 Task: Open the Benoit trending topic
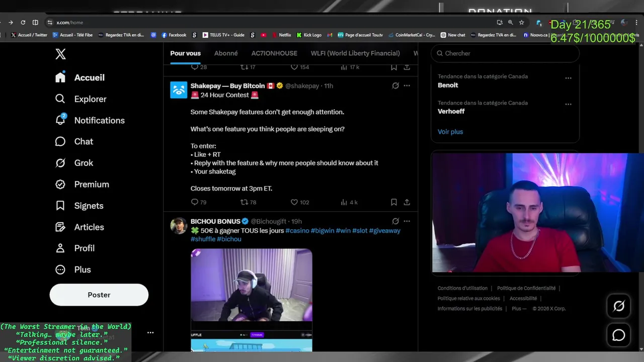[448, 85]
